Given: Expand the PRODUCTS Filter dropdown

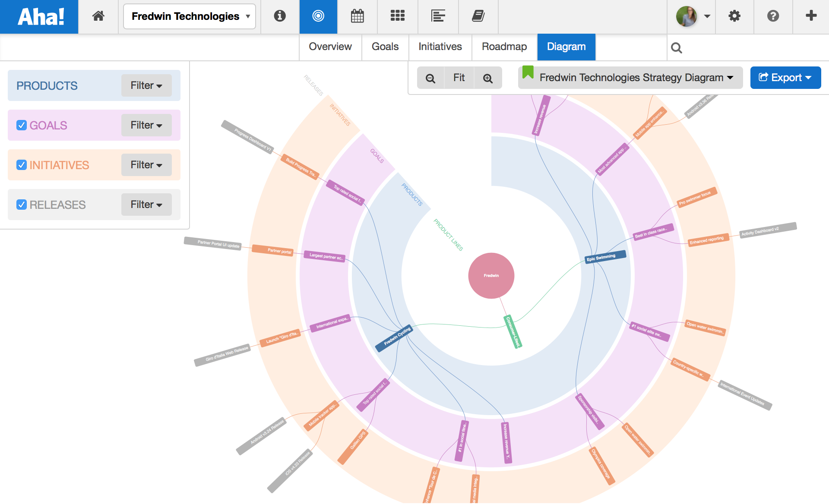Looking at the screenshot, I should click(x=146, y=85).
